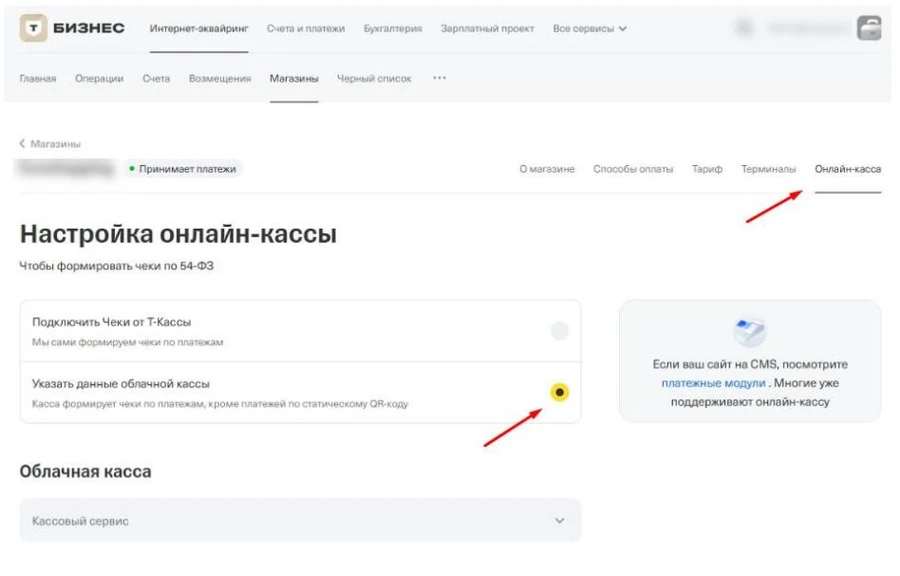Screen dimensions: 900x576
Task: Open the Бухгалтерия section
Action: 392,29
